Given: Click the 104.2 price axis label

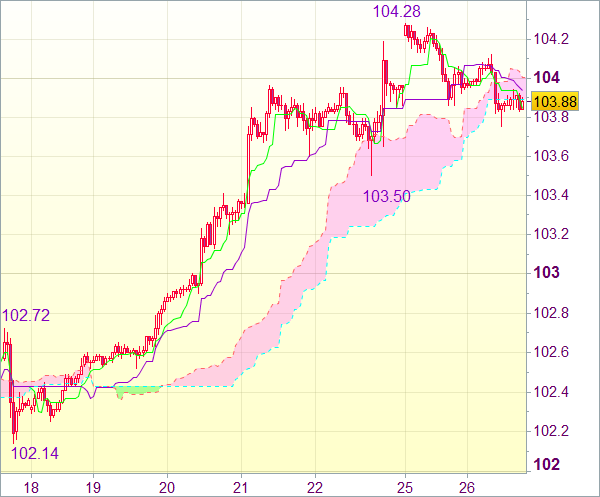Looking at the screenshot, I should (551, 39).
